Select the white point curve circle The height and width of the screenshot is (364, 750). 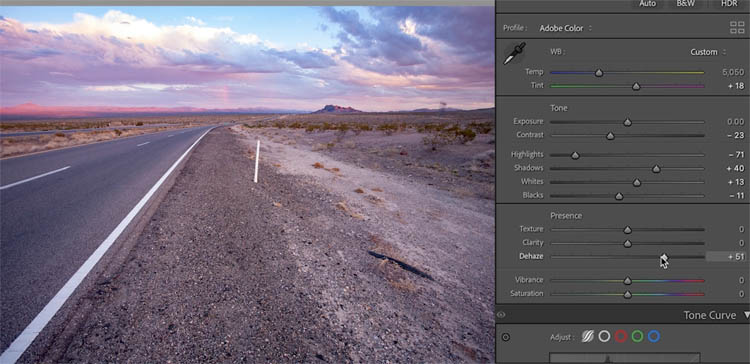605,336
